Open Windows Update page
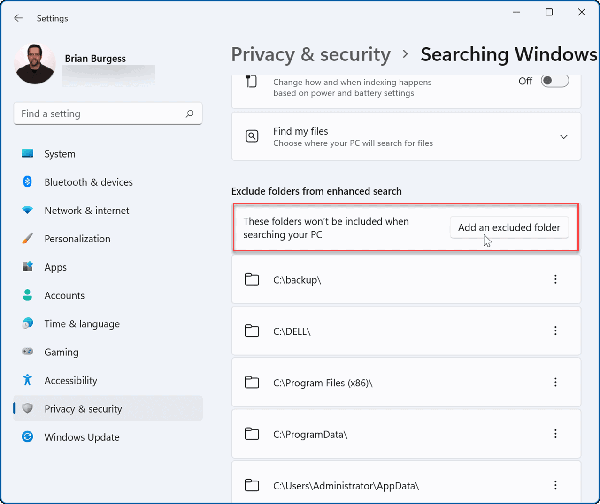The image size is (600, 504). pyautogui.click(x=108, y=437)
